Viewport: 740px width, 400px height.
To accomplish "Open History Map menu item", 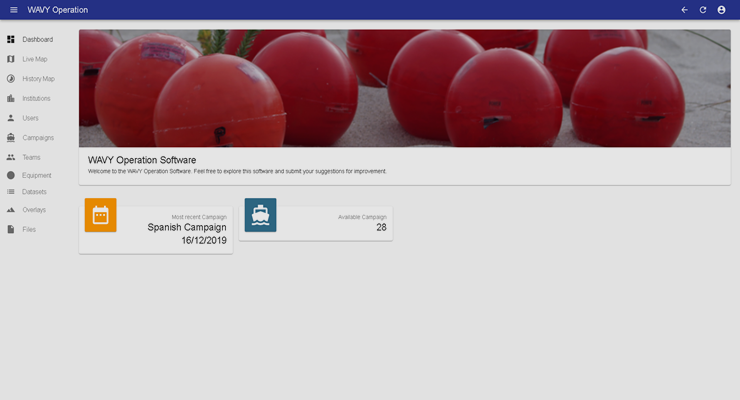I will [39, 79].
